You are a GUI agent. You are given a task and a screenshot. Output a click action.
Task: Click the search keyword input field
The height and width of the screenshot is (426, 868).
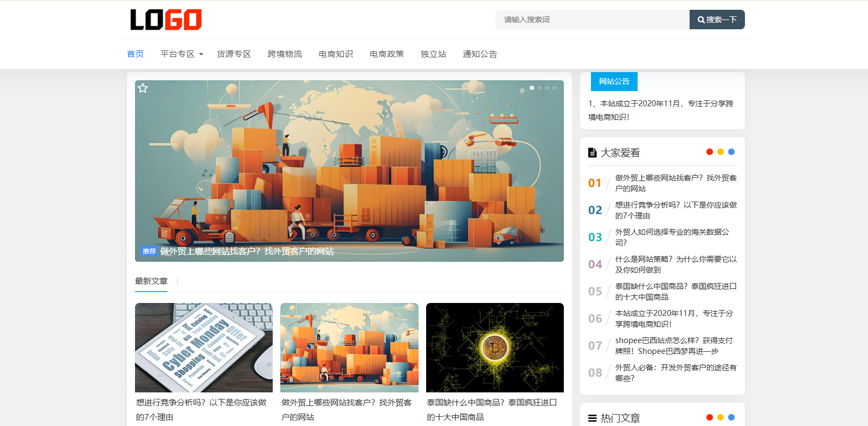[x=592, y=20]
